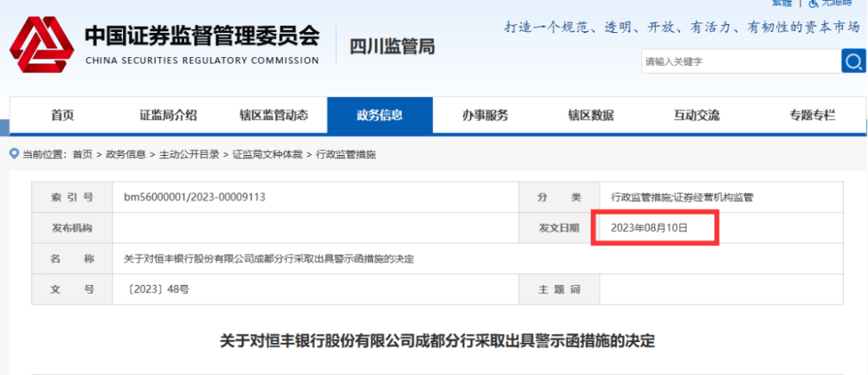Click the 发布机构 label cell
Image resolution: width=868 pixels, height=375 pixels.
(x=72, y=227)
